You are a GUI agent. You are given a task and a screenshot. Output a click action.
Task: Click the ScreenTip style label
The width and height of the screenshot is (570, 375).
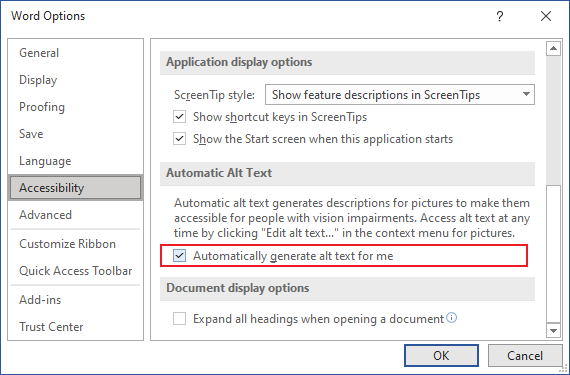click(214, 95)
